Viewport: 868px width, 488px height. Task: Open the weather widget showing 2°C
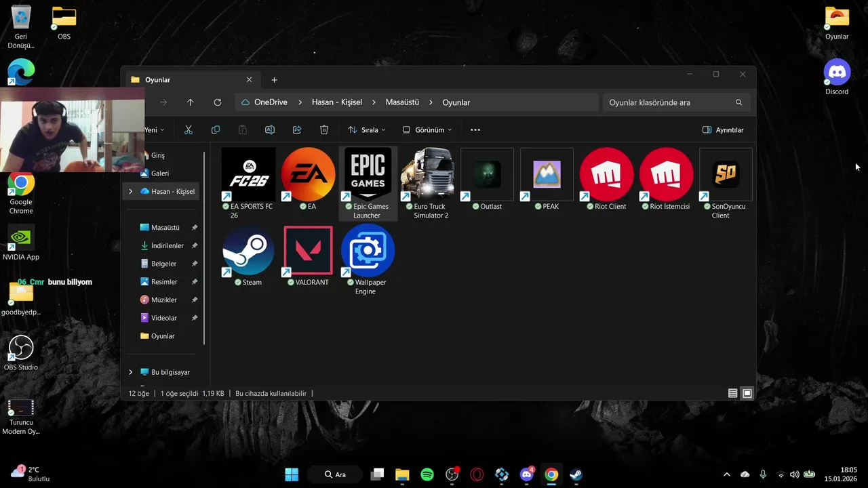(x=31, y=474)
